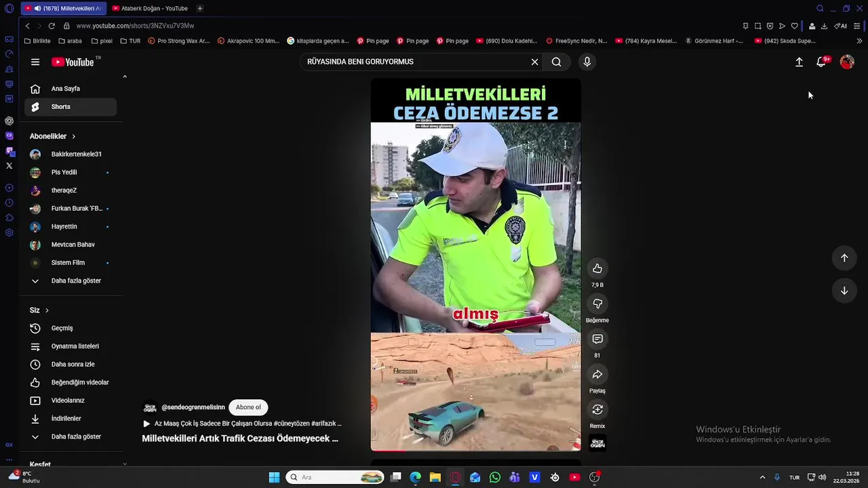This screenshot has height=488, width=868.
Task: Open WhatsApp from the taskbar
Action: click(x=495, y=477)
